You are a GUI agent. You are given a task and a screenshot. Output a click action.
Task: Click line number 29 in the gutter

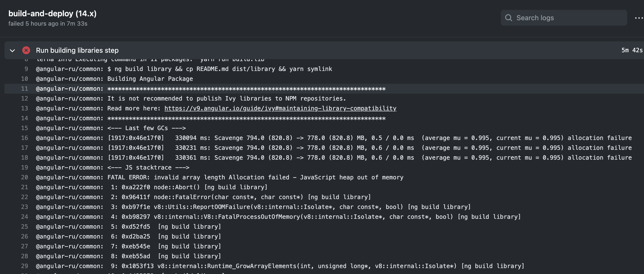point(24,266)
